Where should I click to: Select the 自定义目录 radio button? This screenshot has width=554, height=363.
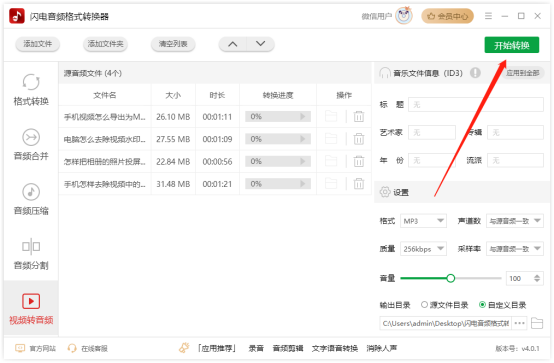click(x=482, y=305)
